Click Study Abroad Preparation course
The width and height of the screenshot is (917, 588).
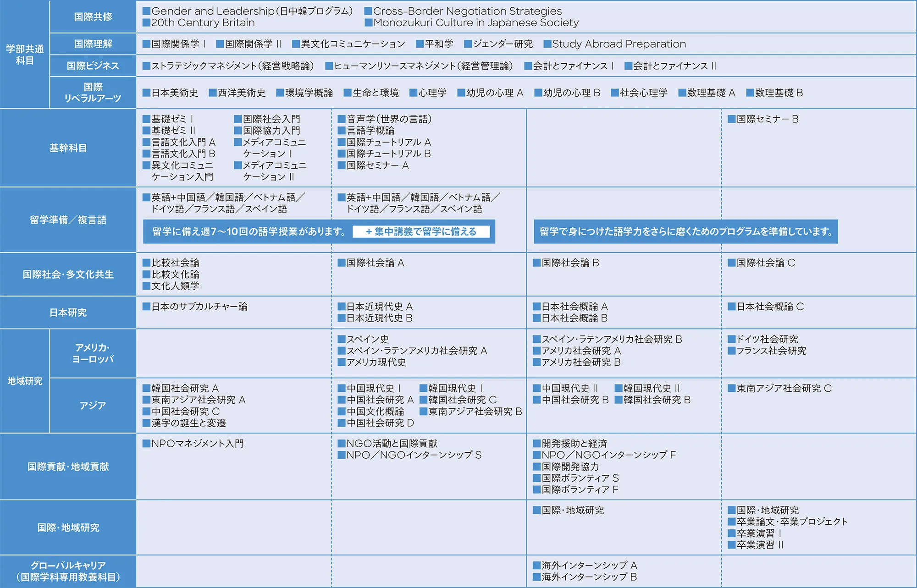click(615, 44)
